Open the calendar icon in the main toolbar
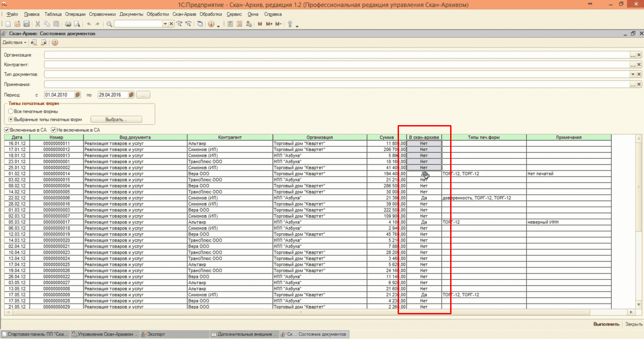The image size is (644, 339). coord(239,24)
